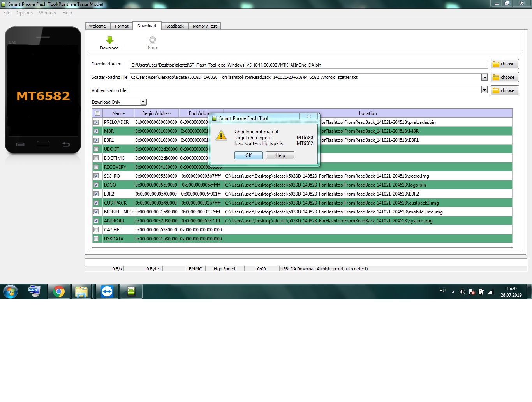Viewport: 532px width, 402px height.
Task: Click the warning triangle icon in the dialog
Action: click(221, 136)
